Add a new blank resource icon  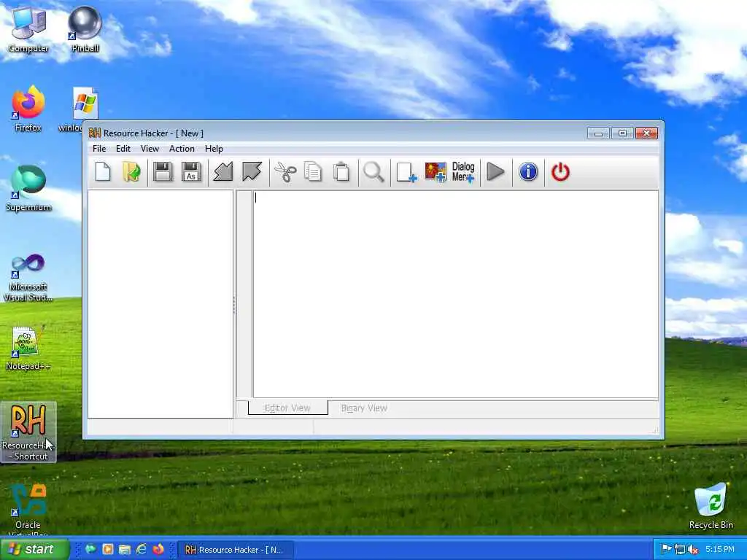coord(406,172)
